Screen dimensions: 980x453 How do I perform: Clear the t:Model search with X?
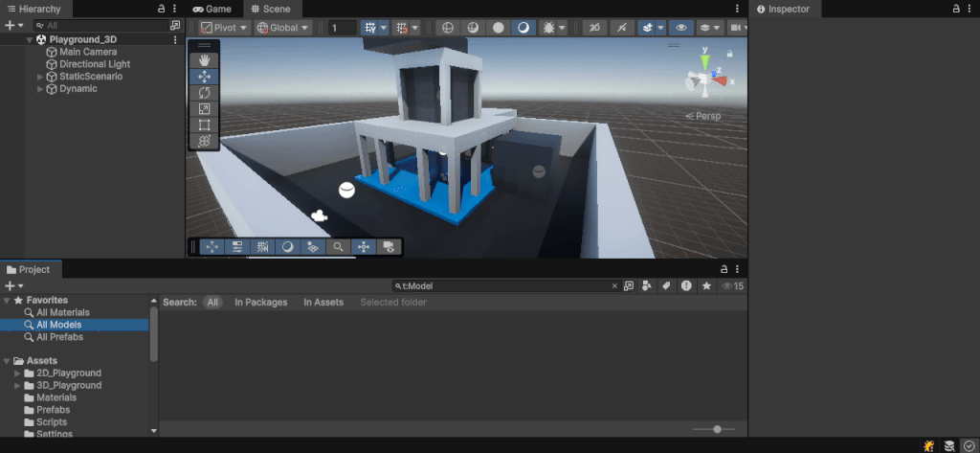614,286
